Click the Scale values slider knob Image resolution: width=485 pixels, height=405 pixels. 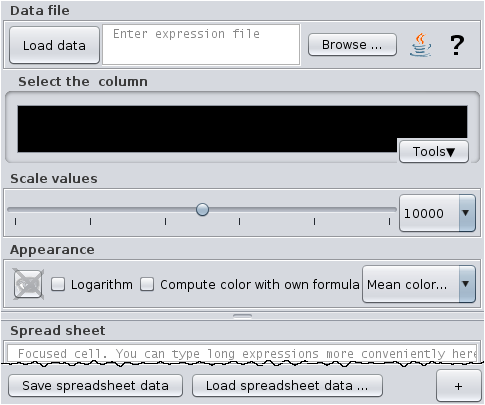click(202, 210)
